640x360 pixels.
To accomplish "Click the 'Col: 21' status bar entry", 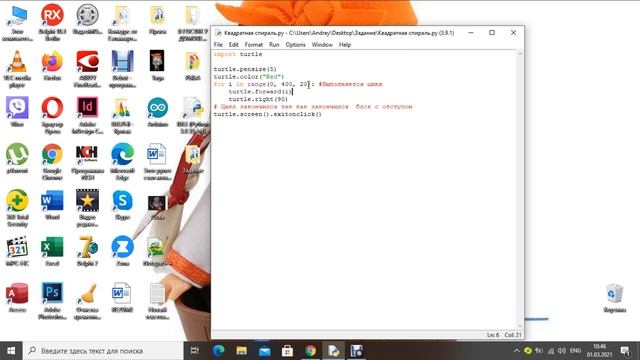I will point(513,335).
